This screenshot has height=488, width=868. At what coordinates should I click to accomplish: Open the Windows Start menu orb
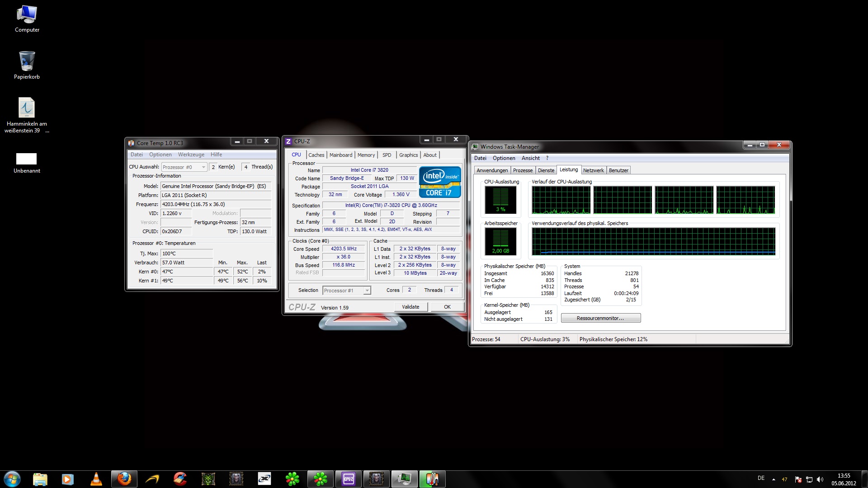[12, 479]
